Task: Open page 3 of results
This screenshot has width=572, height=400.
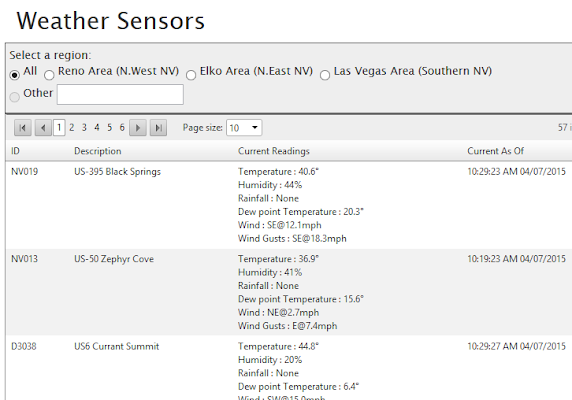Action: click(x=84, y=128)
